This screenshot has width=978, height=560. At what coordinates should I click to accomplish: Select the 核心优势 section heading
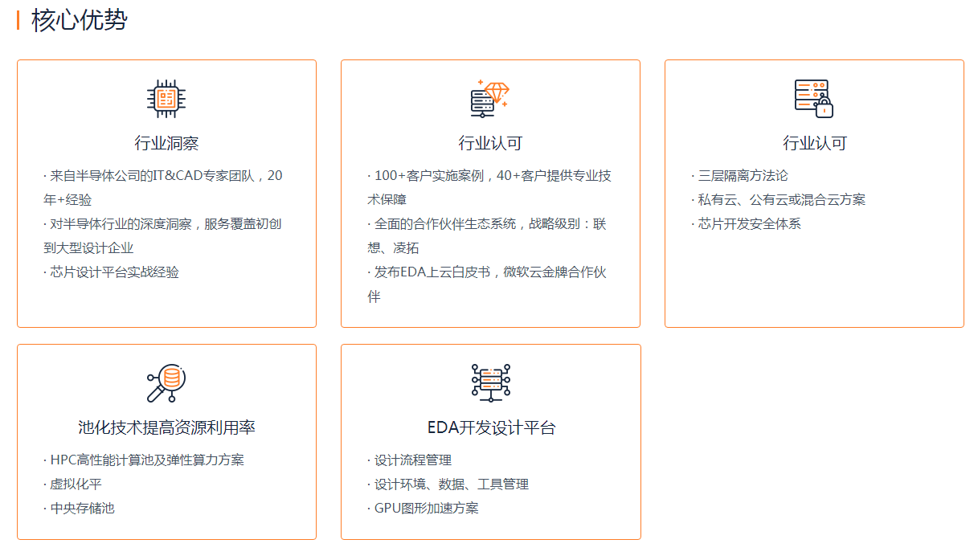click(79, 20)
